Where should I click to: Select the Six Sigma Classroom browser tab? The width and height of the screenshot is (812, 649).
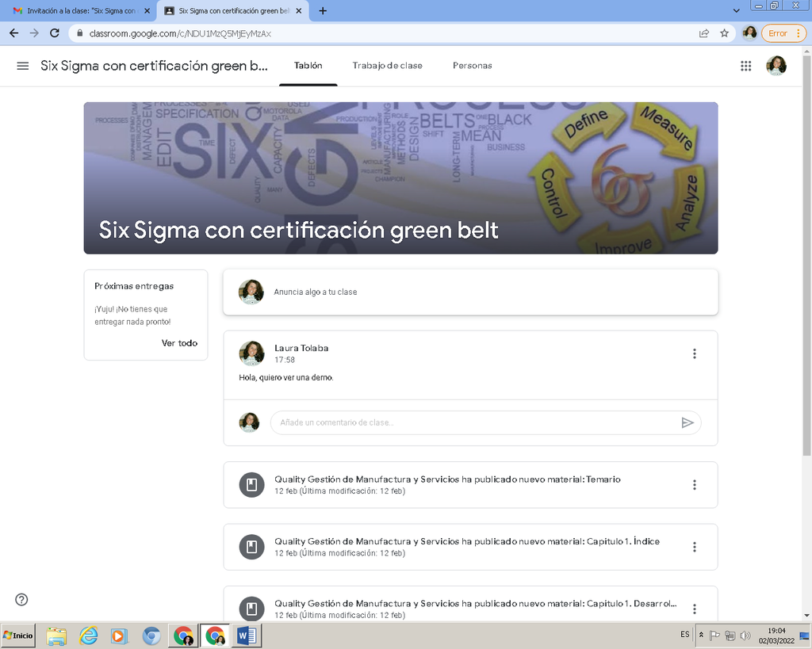pyautogui.click(x=233, y=11)
